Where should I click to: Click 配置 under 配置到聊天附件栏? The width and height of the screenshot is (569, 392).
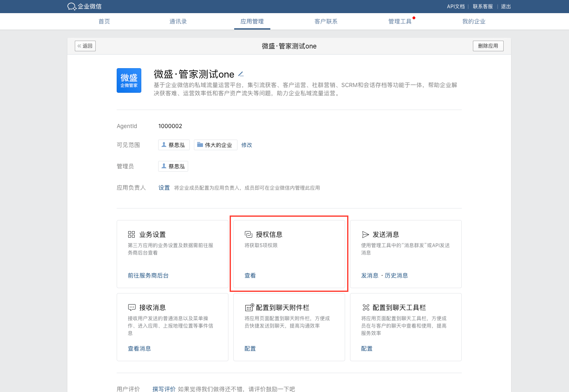250,348
